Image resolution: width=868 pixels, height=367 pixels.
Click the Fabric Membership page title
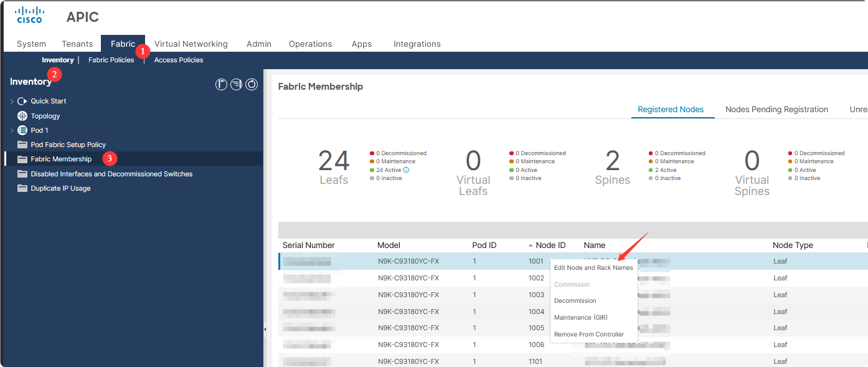[321, 87]
